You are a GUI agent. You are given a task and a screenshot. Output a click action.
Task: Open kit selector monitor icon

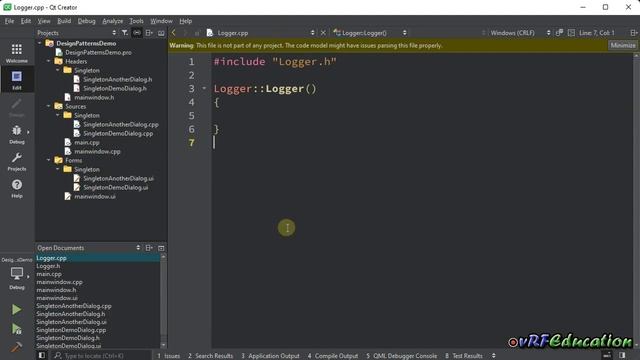(x=17, y=274)
